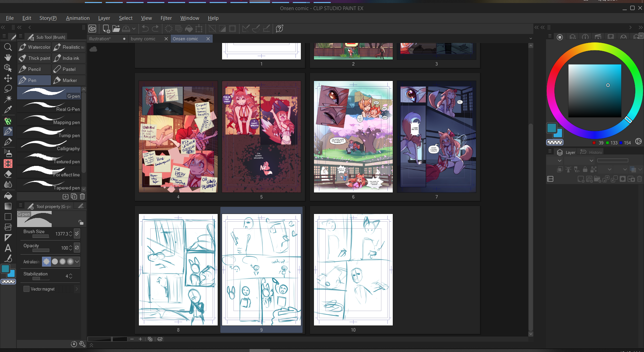Click the main color swatch in color wheel
This screenshot has width=644, height=352.
point(551,128)
